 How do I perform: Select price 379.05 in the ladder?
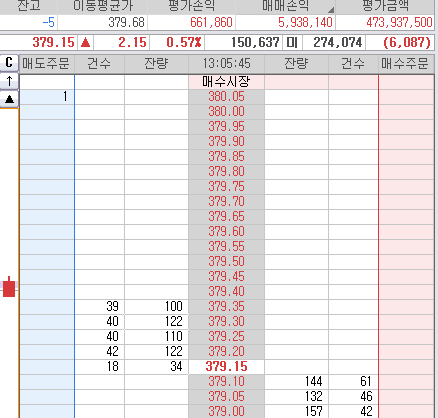(x=226, y=397)
